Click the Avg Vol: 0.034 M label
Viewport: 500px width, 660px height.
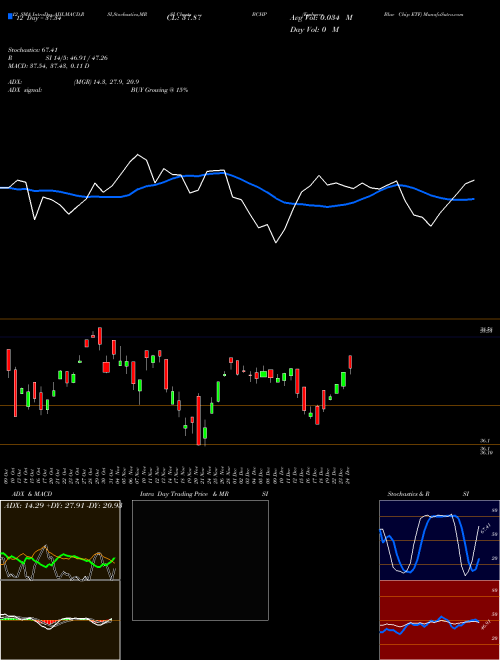[321, 18]
